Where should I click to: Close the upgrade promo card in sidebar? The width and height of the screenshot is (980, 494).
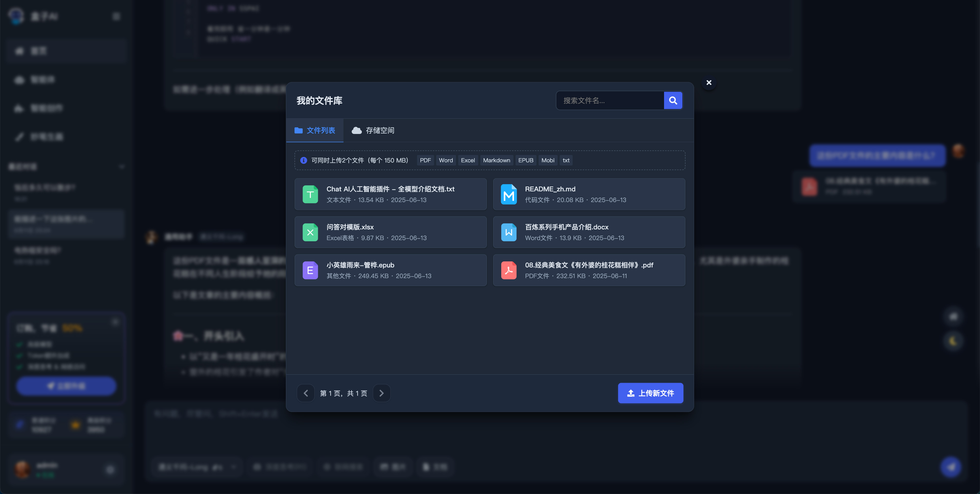(115, 322)
